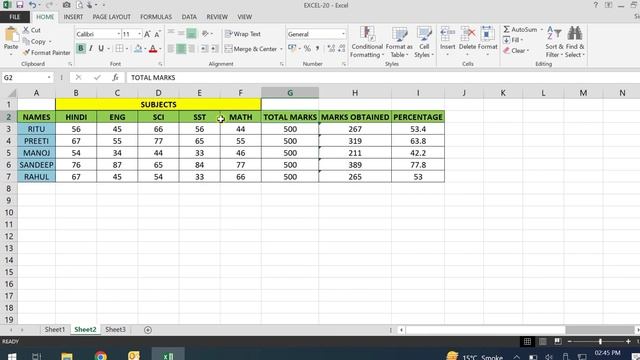
Task: Open Conditional Formatting menu
Action: (x=367, y=42)
